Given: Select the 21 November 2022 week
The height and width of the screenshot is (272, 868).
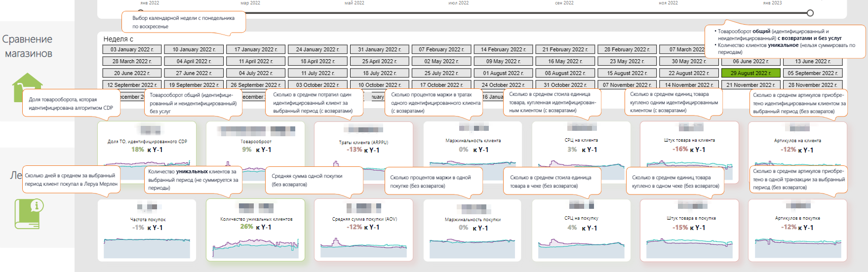Looking at the screenshot, I should pyautogui.click(x=750, y=85).
